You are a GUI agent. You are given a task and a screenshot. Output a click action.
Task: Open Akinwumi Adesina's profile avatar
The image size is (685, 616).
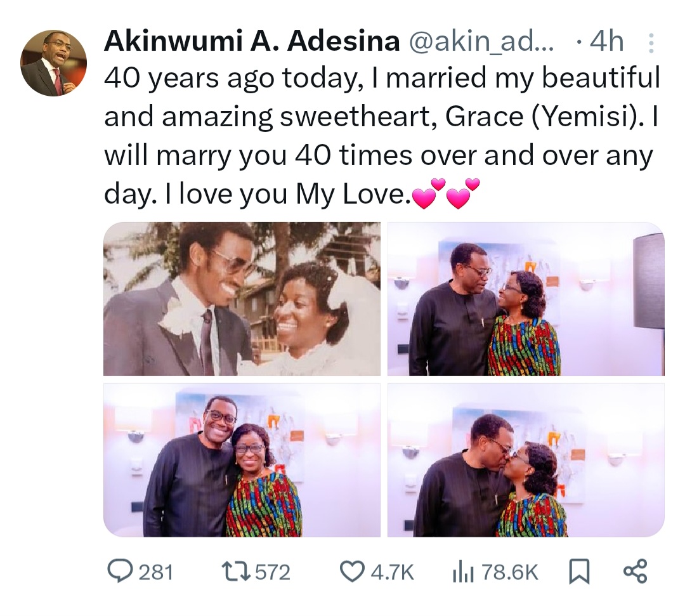pyautogui.click(x=54, y=63)
